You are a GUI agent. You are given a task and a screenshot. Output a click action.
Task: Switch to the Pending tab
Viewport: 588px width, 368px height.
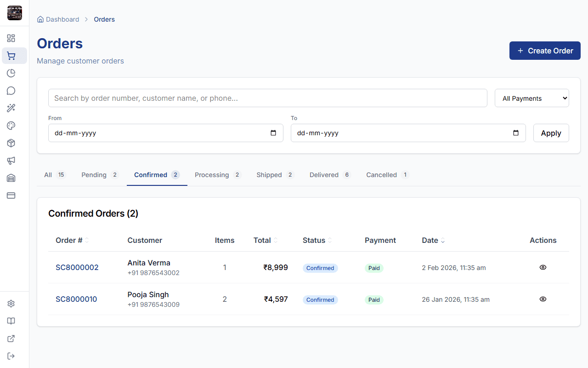[x=100, y=175]
